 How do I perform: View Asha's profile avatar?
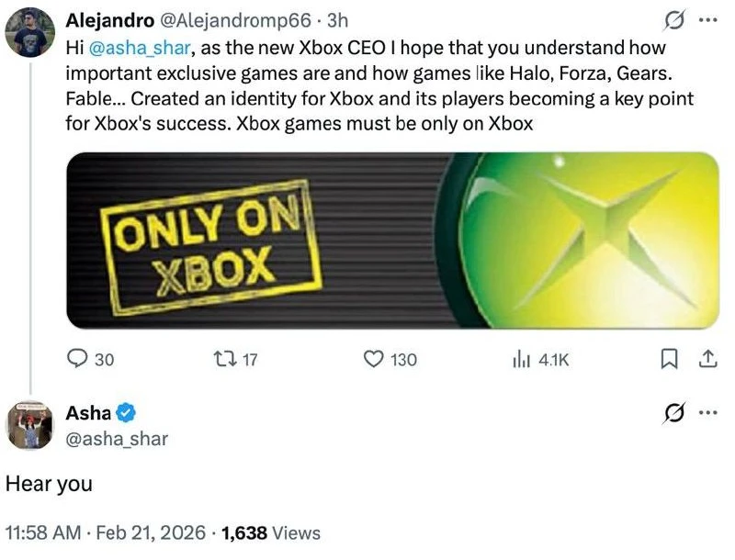pos(31,425)
